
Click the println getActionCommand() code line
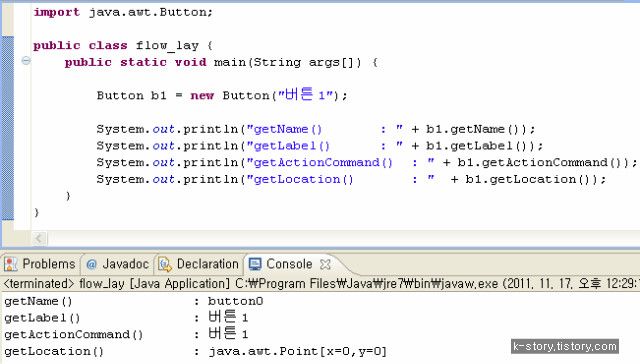point(367,162)
